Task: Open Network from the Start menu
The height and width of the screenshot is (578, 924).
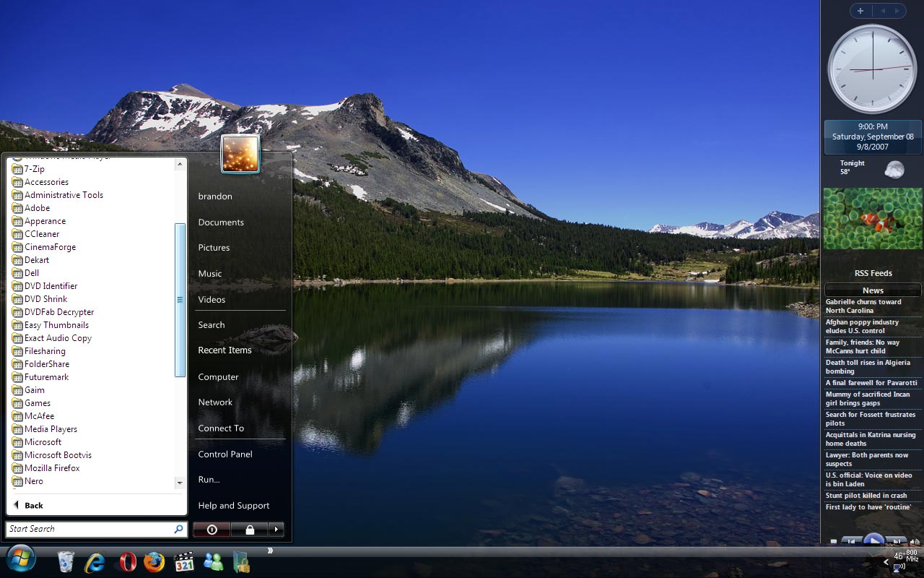Action: tap(215, 402)
